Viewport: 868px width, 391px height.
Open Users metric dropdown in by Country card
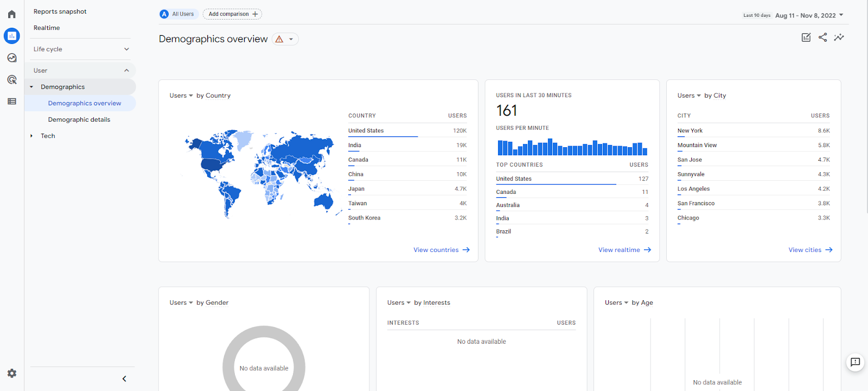point(181,96)
